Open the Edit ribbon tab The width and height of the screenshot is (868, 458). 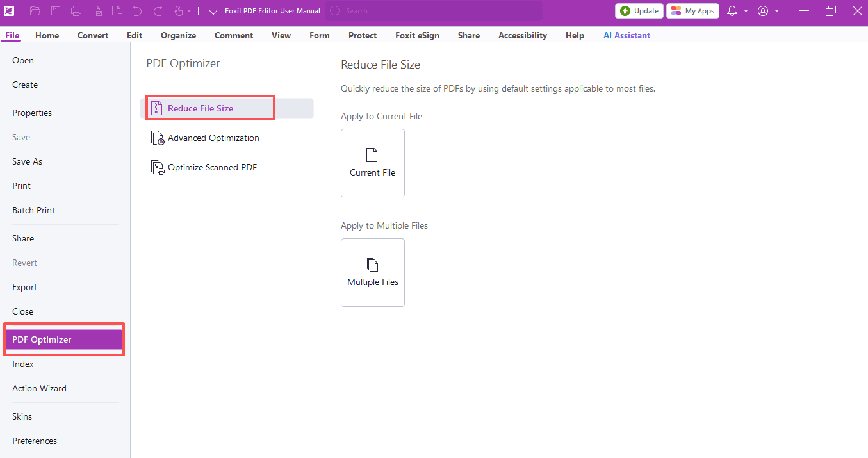pyautogui.click(x=135, y=35)
